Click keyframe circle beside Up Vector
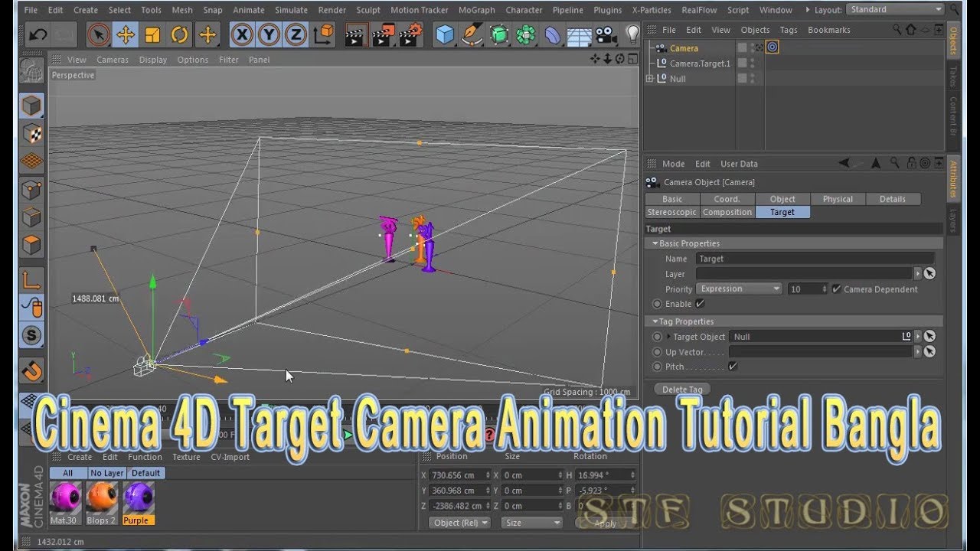 coord(657,352)
